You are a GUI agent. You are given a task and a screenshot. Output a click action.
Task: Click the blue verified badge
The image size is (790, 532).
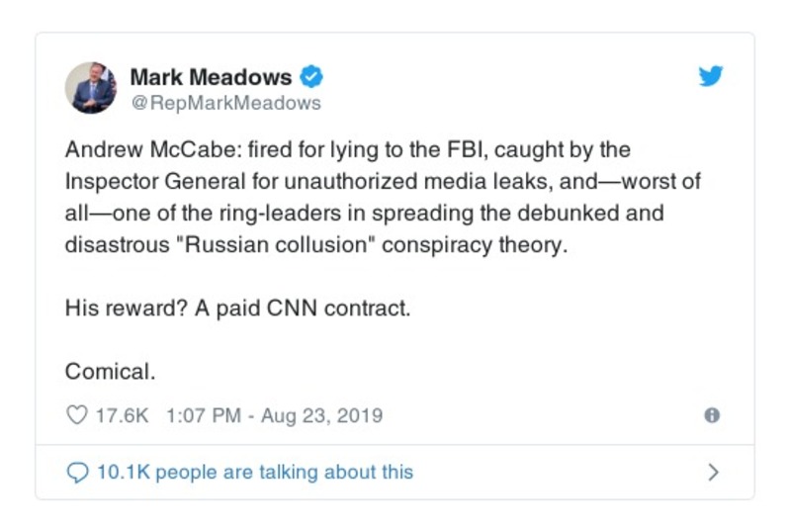click(x=312, y=76)
